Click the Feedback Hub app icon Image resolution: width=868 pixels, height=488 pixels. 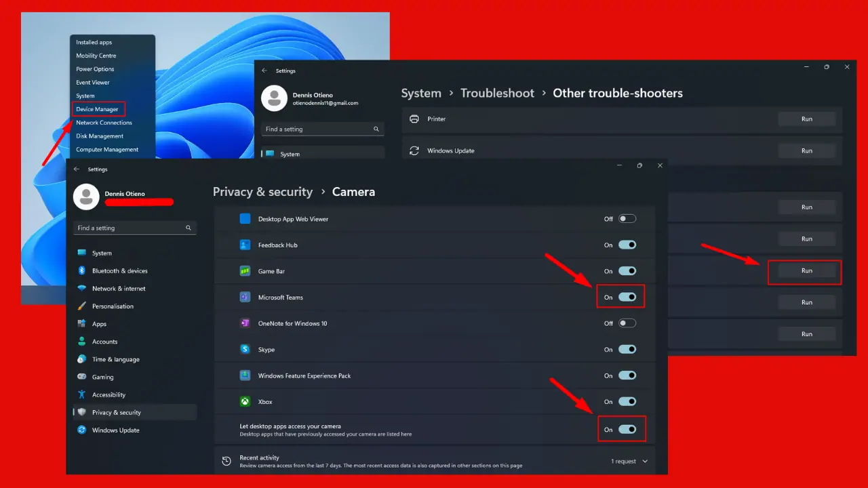[x=245, y=245]
